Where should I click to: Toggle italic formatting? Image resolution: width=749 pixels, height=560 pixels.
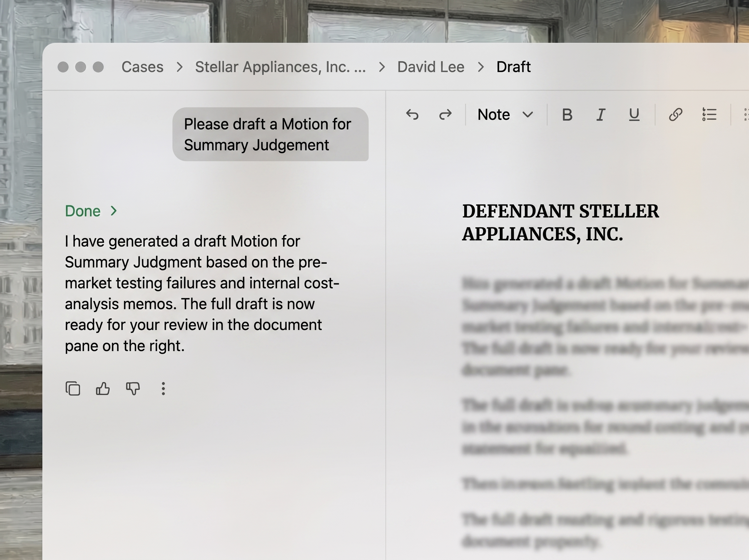pyautogui.click(x=601, y=115)
